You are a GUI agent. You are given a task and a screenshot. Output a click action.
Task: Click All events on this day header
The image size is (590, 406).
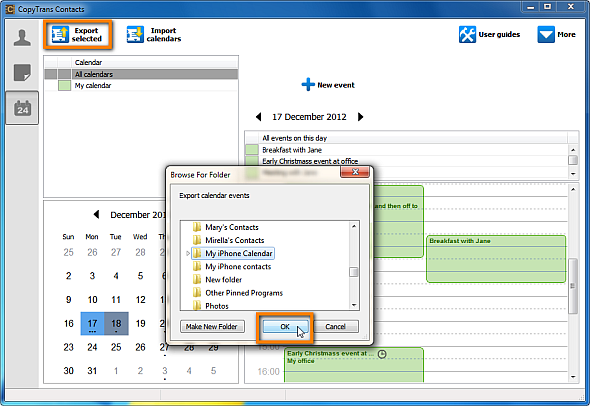tap(413, 138)
